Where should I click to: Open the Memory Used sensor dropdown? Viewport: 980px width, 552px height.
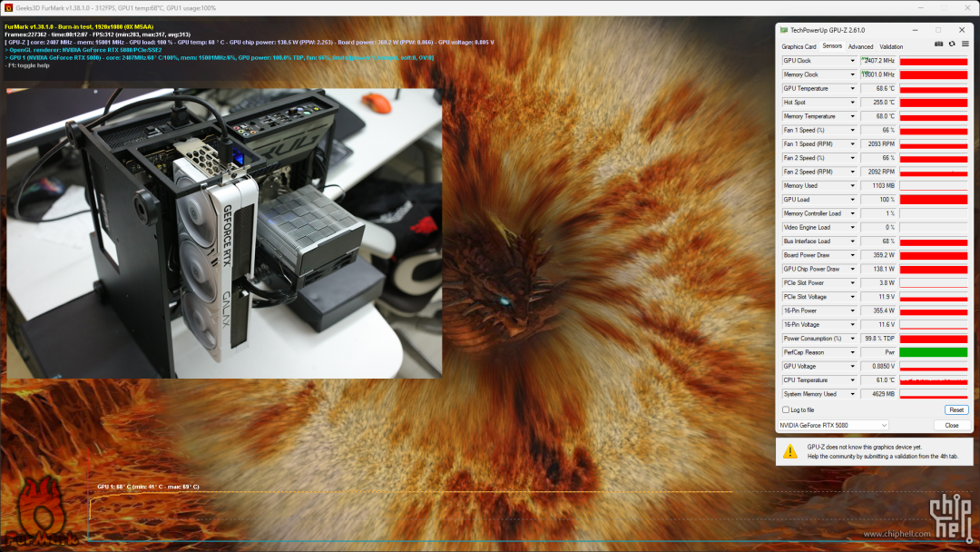pyautogui.click(x=852, y=186)
